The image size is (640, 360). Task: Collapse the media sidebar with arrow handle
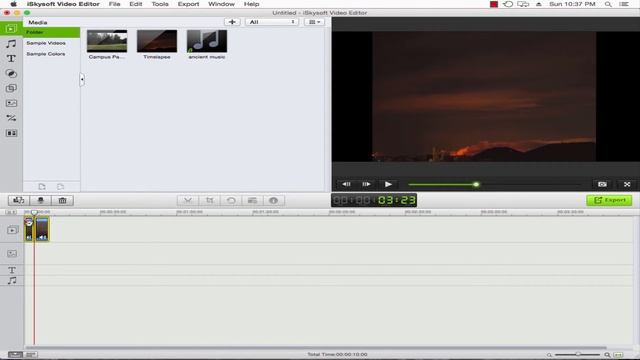pyautogui.click(x=82, y=79)
